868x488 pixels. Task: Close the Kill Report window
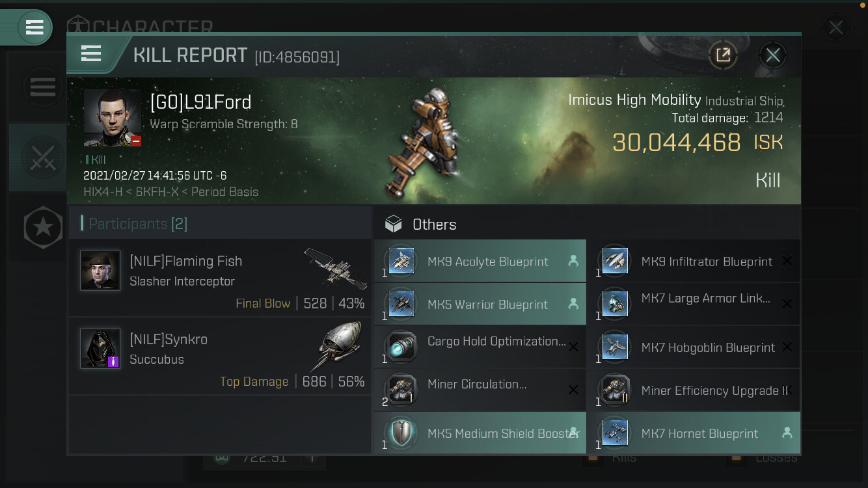773,55
